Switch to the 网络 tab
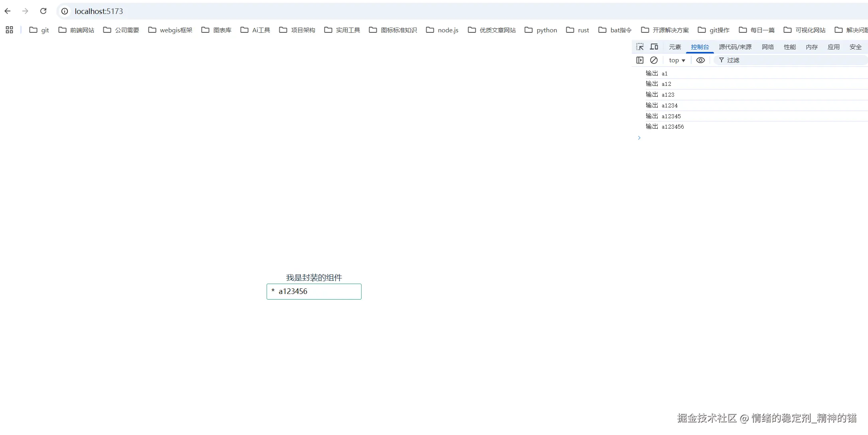 [x=767, y=47]
